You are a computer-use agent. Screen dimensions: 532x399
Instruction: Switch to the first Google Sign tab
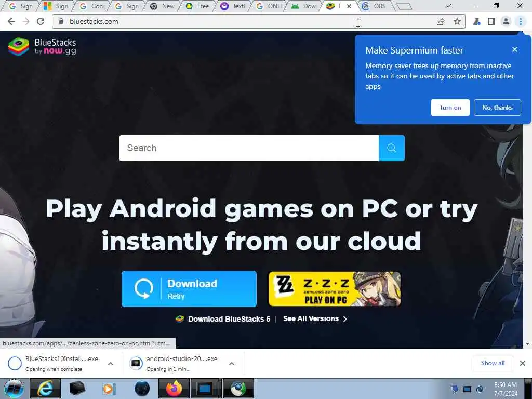pyautogui.click(x=21, y=6)
